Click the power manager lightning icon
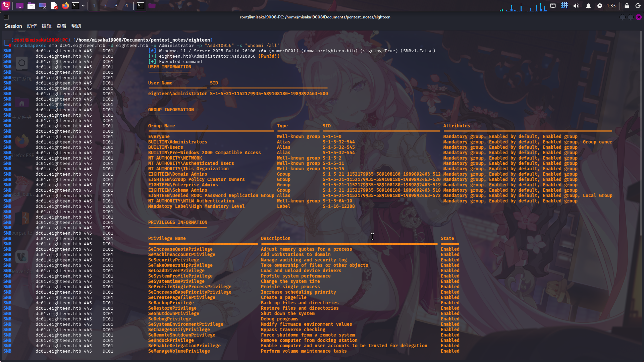The image size is (644, 362). click(600, 6)
